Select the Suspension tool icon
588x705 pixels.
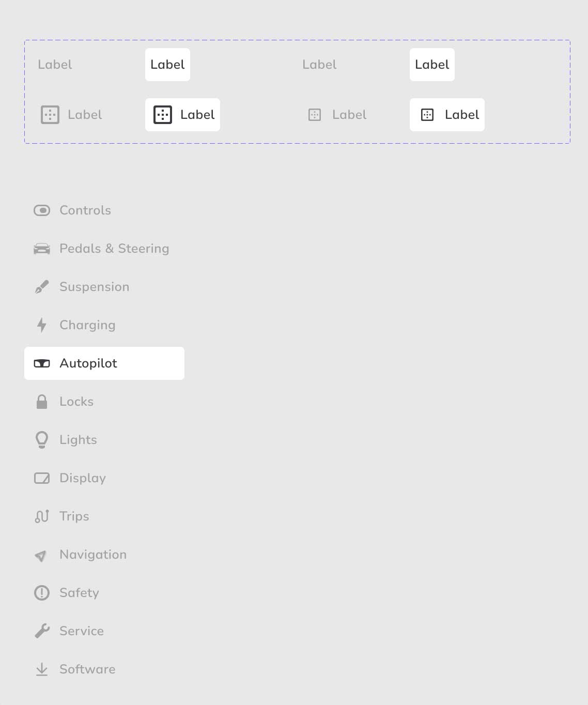point(42,287)
